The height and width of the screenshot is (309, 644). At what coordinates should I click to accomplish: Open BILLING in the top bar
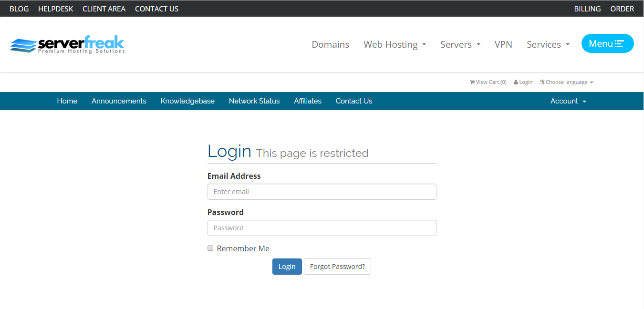coord(587,9)
